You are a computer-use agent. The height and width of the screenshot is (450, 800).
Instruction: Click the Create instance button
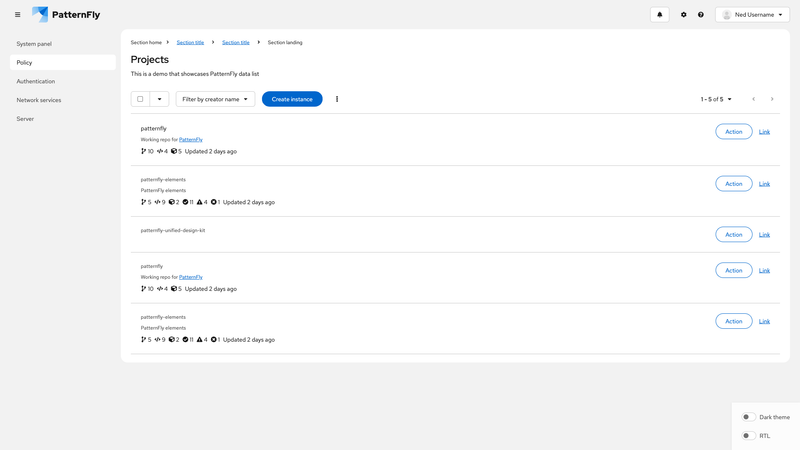292,99
